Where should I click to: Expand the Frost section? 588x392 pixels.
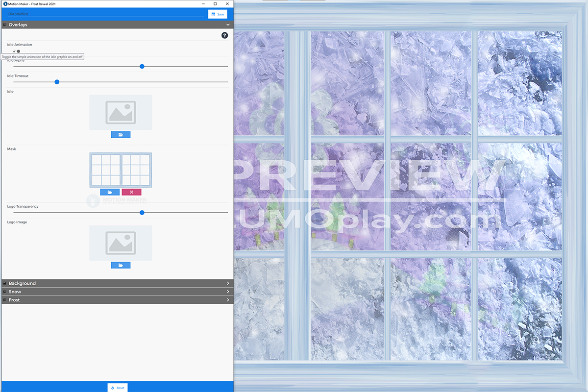pos(228,300)
